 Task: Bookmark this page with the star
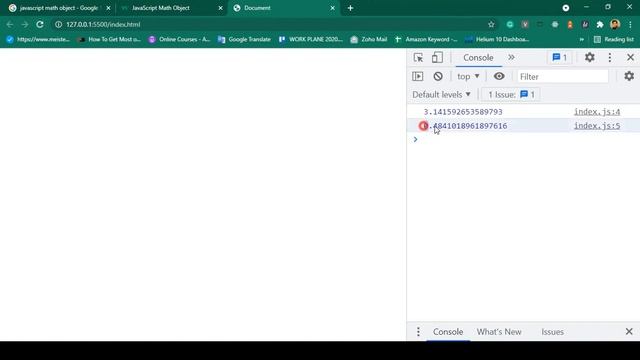[x=491, y=24]
